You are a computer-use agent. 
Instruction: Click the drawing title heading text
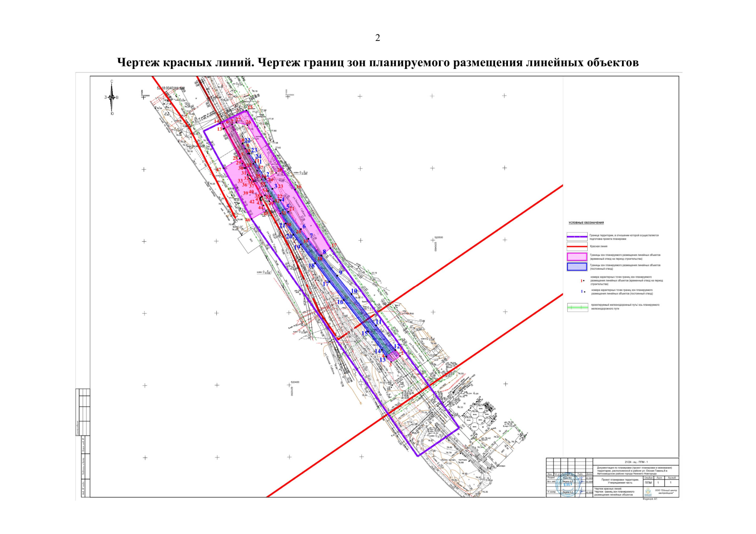(378, 63)
